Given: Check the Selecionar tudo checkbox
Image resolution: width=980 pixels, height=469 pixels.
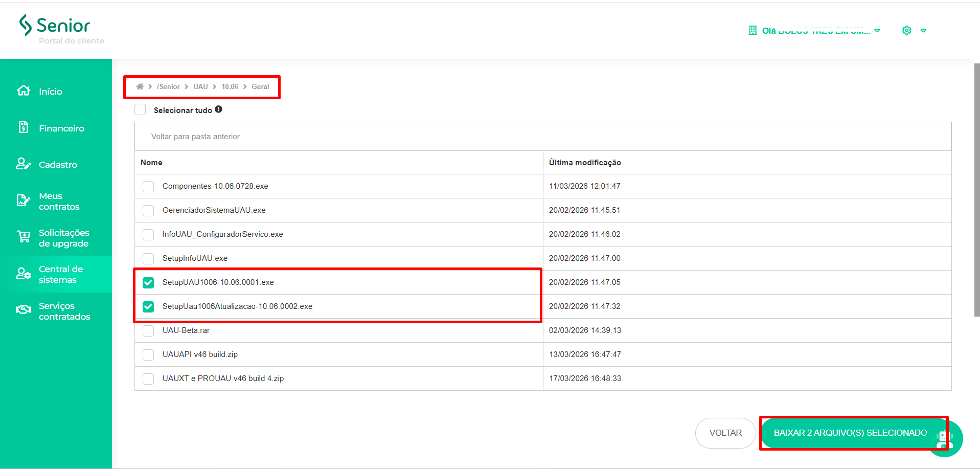Looking at the screenshot, I should (x=140, y=110).
